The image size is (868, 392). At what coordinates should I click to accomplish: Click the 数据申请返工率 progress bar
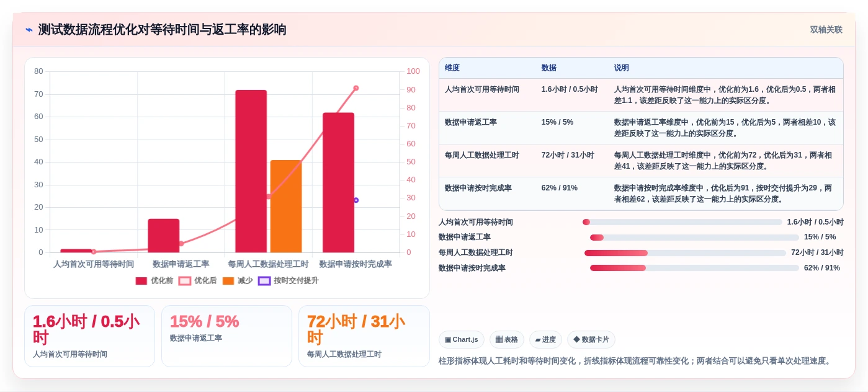(x=694, y=238)
